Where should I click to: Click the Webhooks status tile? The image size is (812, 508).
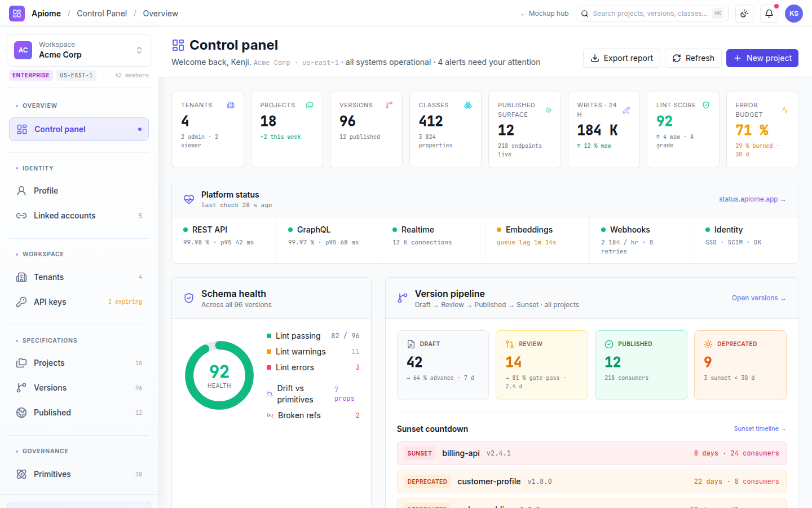tap(642, 240)
